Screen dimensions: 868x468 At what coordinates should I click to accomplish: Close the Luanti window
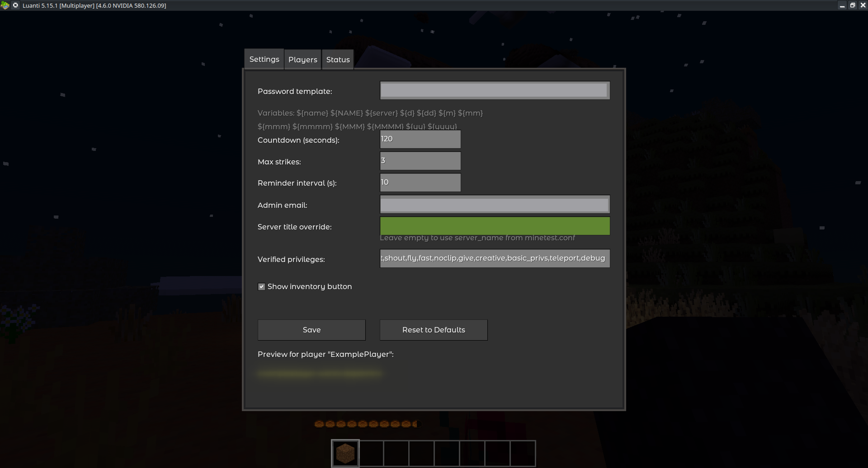click(x=863, y=5)
